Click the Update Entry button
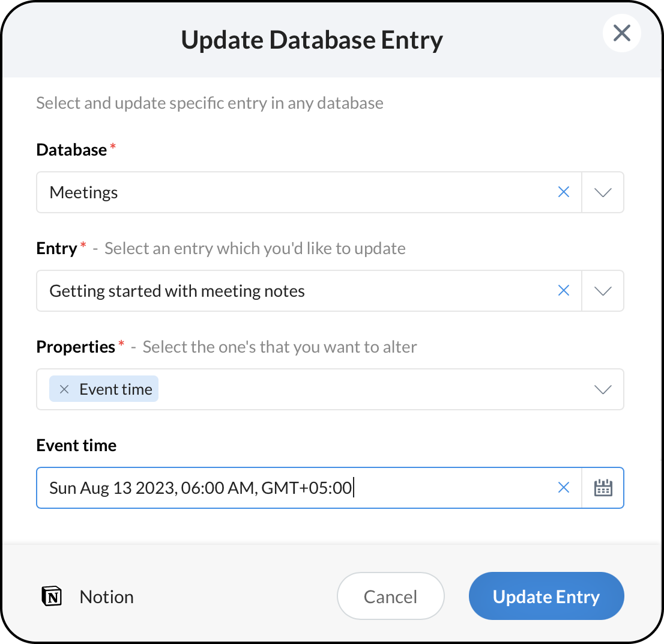 tap(546, 597)
